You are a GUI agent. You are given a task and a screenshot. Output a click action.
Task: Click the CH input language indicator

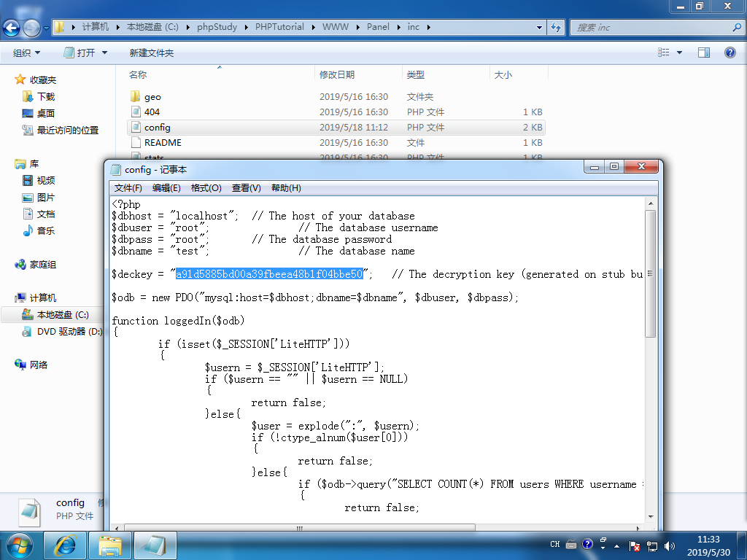(x=555, y=544)
